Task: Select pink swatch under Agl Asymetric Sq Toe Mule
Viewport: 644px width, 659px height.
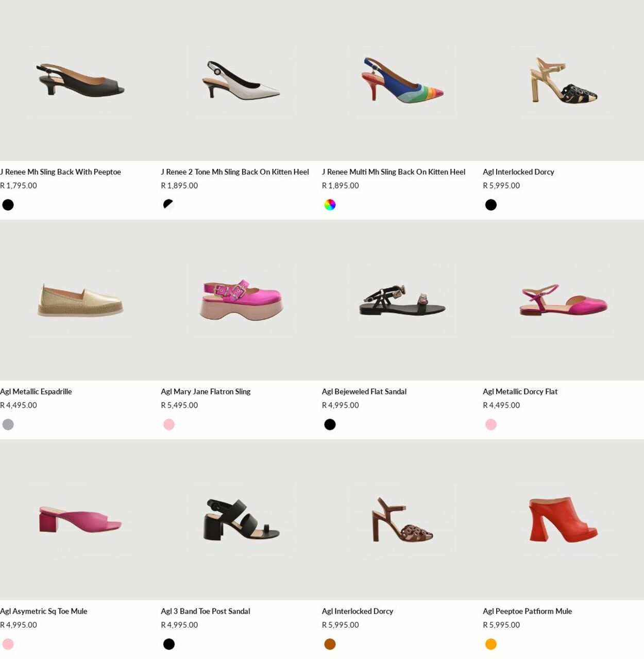Action: [x=8, y=645]
